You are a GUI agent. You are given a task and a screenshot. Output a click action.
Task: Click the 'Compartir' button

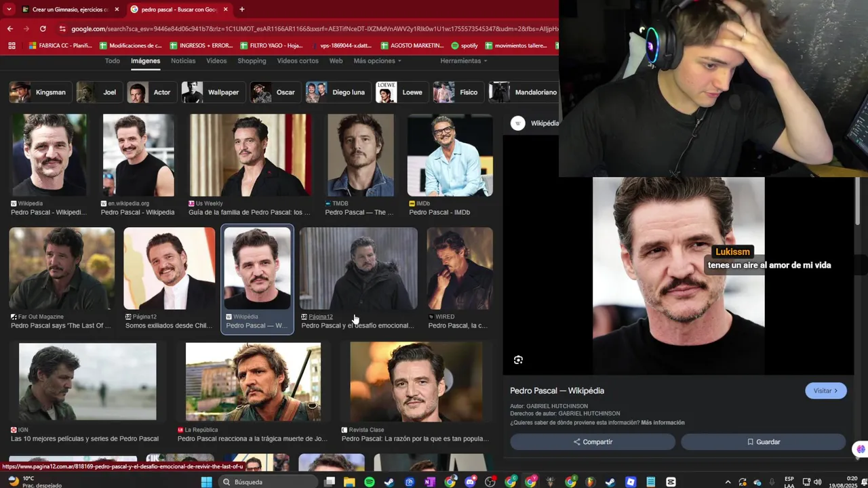click(x=593, y=442)
